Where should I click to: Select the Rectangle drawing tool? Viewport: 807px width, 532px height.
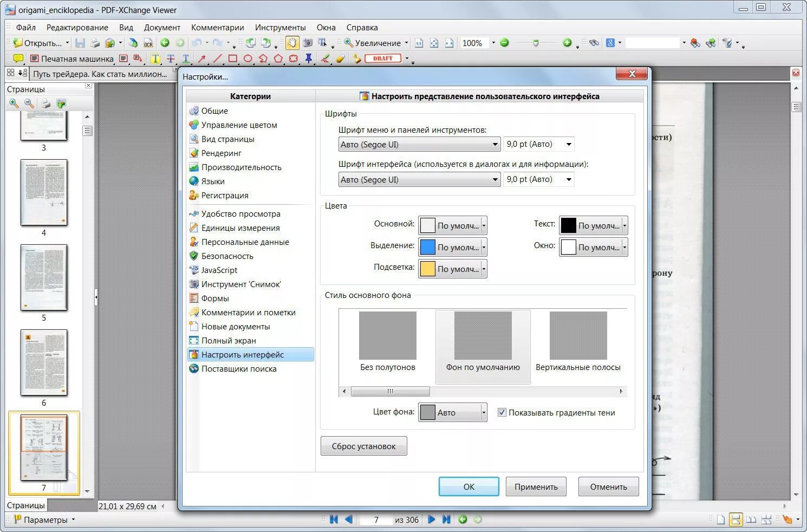pos(233,59)
